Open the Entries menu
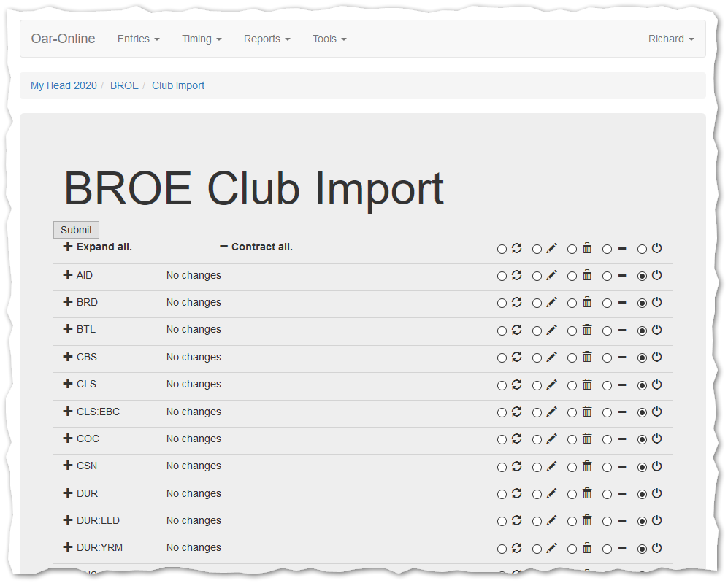This screenshot has height=583, width=728. pos(138,39)
